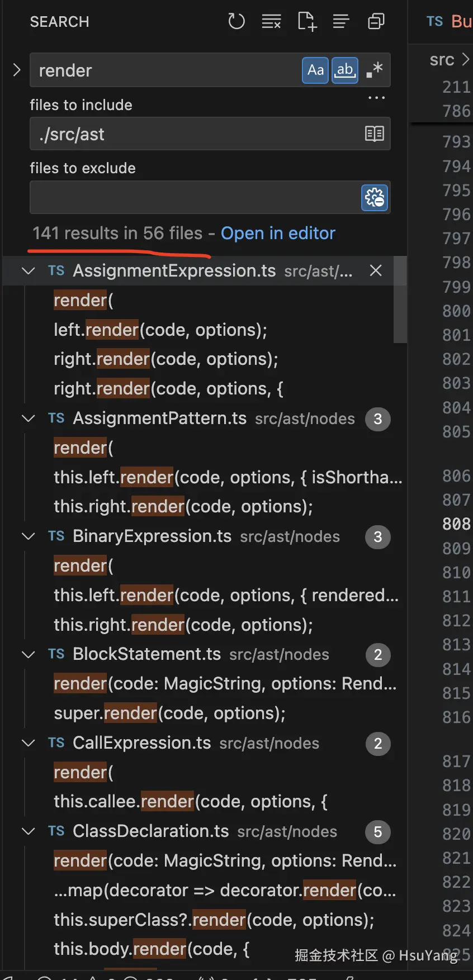
Task: Select the TS editor tab
Action: 447,22
